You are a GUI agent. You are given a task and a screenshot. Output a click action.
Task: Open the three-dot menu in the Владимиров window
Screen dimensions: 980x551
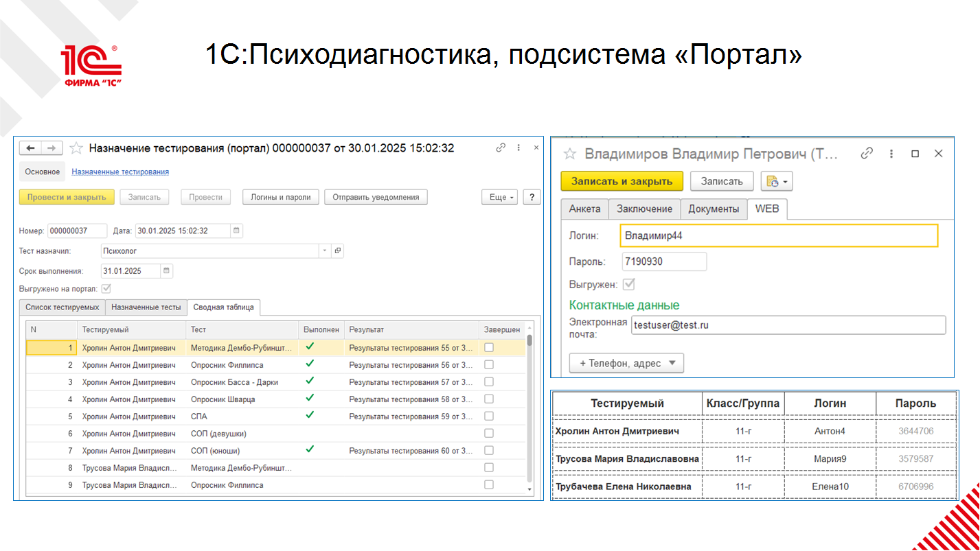point(891,154)
